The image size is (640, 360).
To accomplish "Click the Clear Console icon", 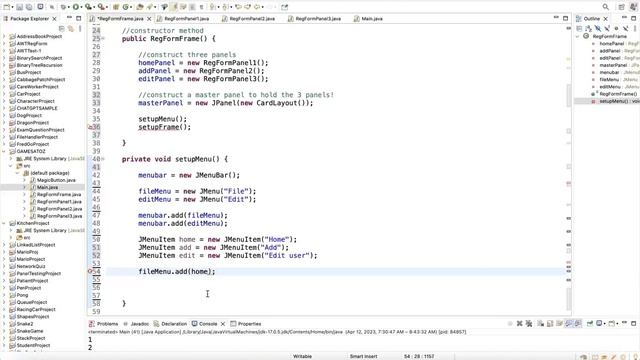I will coord(540,324).
